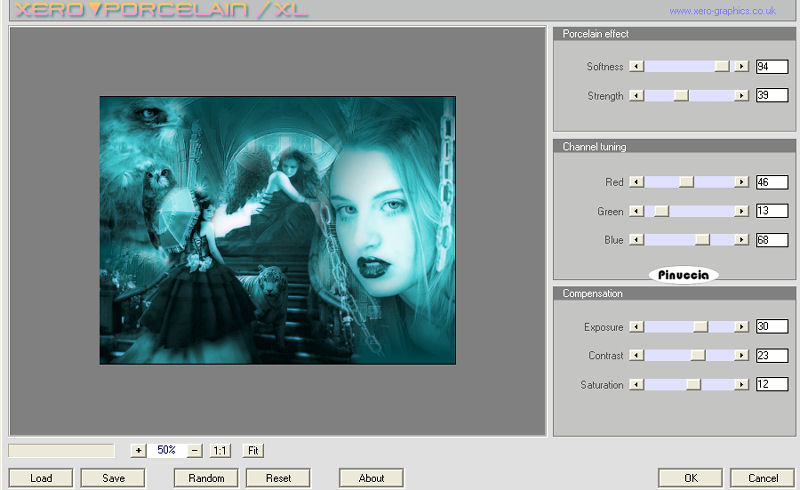Click the Saturation slider thumb
Viewport: 800px width, 490px height.
click(x=693, y=384)
